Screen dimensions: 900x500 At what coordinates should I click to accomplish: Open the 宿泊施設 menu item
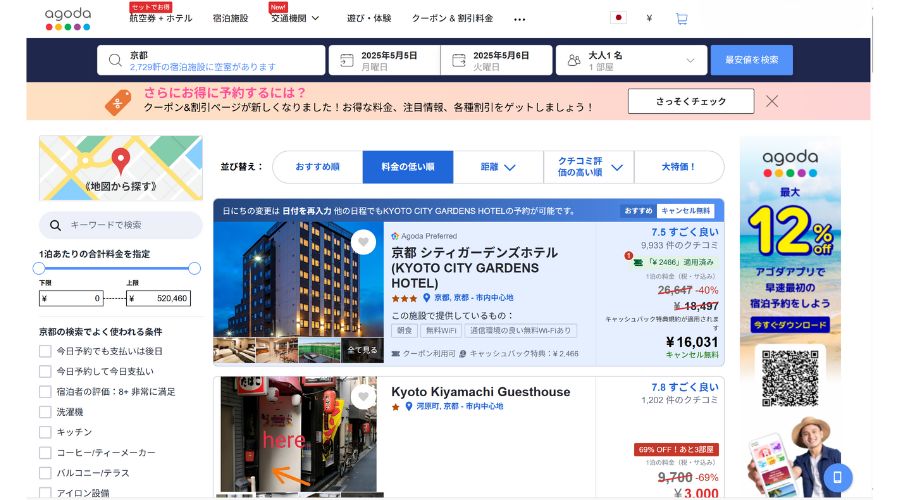(x=230, y=18)
